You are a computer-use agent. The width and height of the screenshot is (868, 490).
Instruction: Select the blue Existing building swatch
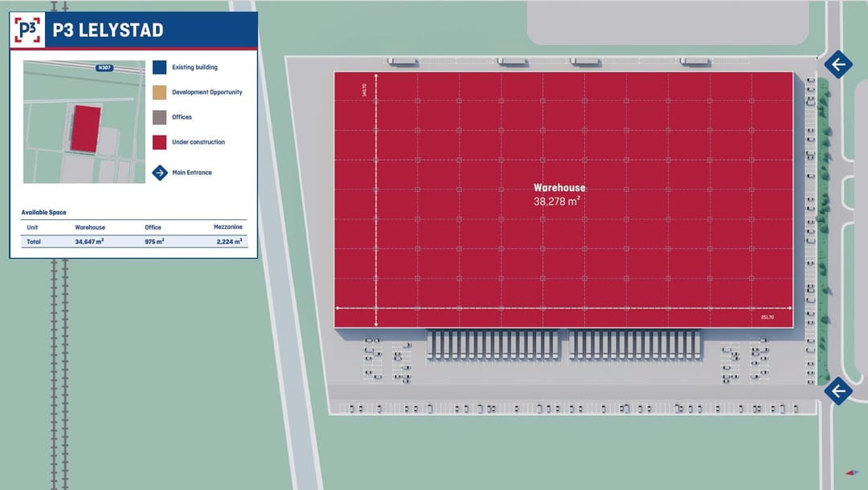(160, 67)
